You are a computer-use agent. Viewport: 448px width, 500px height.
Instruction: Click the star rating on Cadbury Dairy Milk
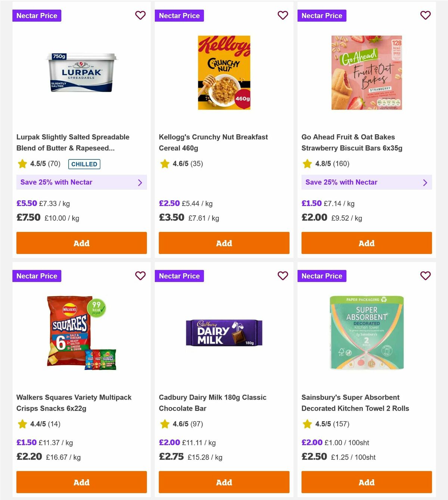point(165,424)
